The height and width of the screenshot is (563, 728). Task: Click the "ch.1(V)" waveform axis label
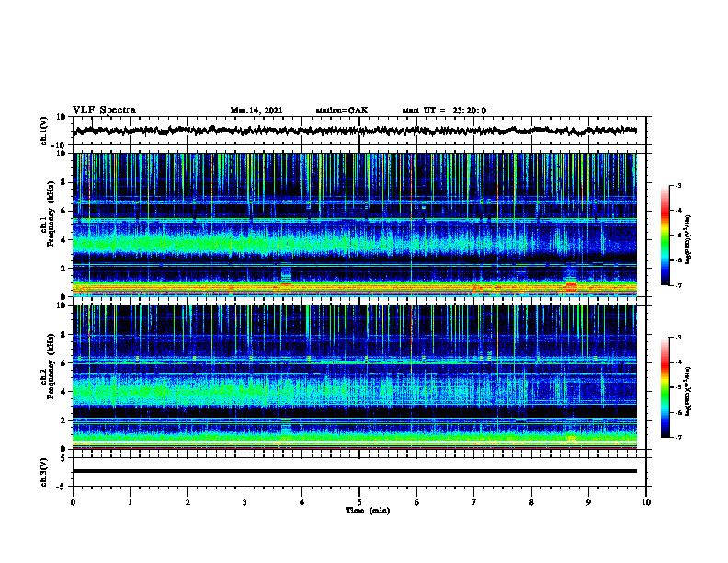44,131
